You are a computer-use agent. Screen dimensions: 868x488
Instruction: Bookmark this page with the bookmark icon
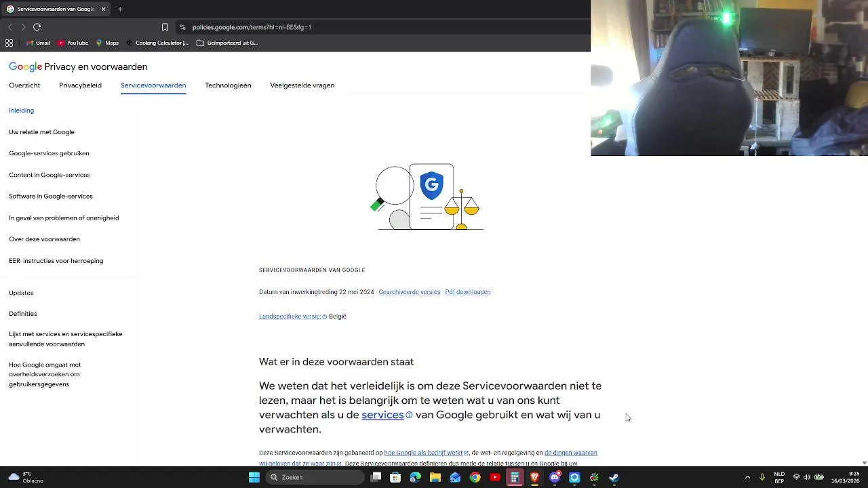[x=165, y=27]
